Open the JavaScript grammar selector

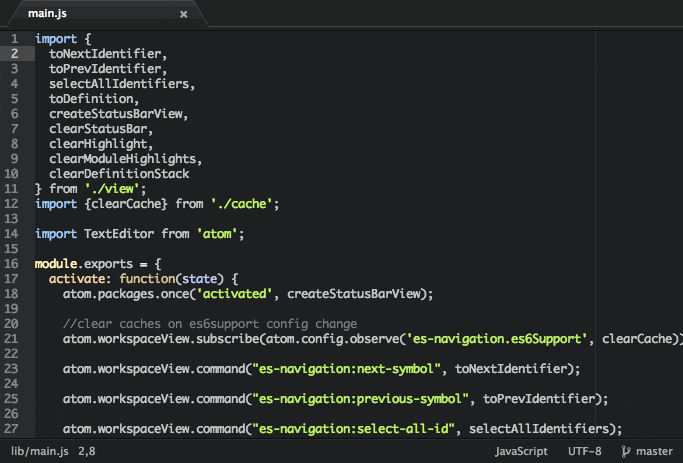coord(521,452)
